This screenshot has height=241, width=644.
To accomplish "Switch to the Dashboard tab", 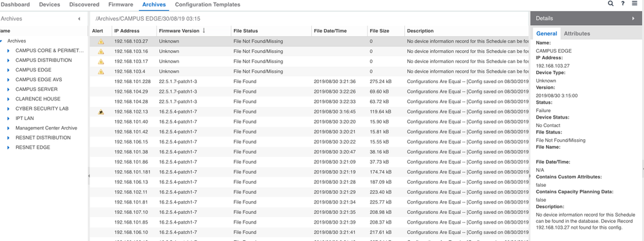I will (15, 5).
